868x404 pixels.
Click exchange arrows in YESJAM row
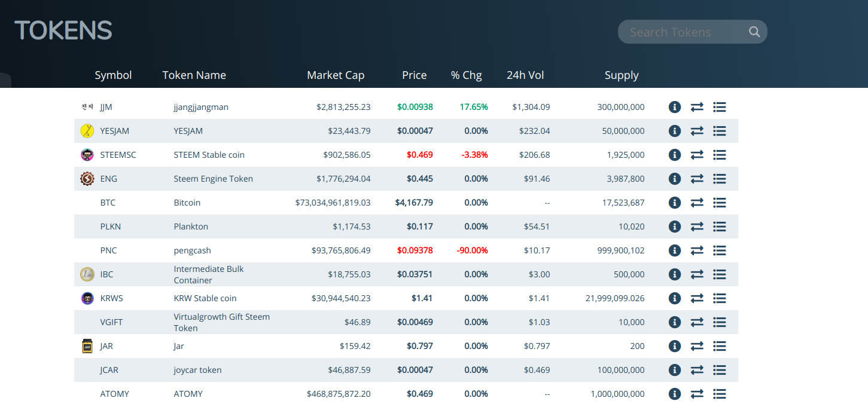pyautogui.click(x=697, y=131)
